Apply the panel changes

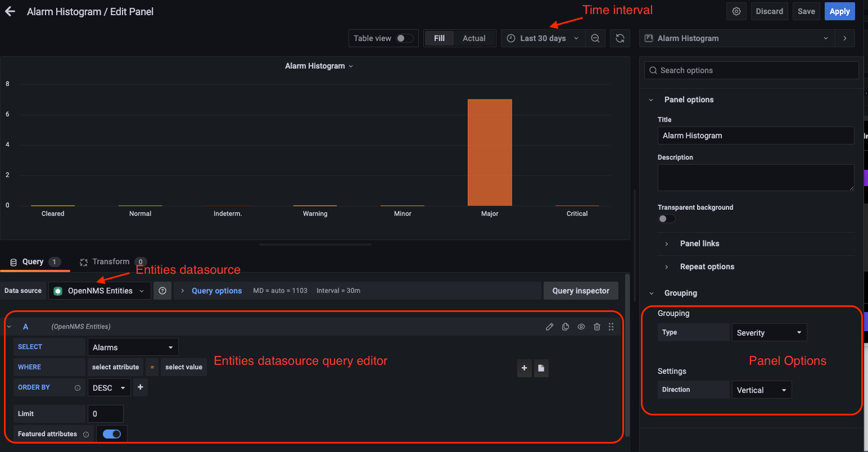click(x=839, y=11)
